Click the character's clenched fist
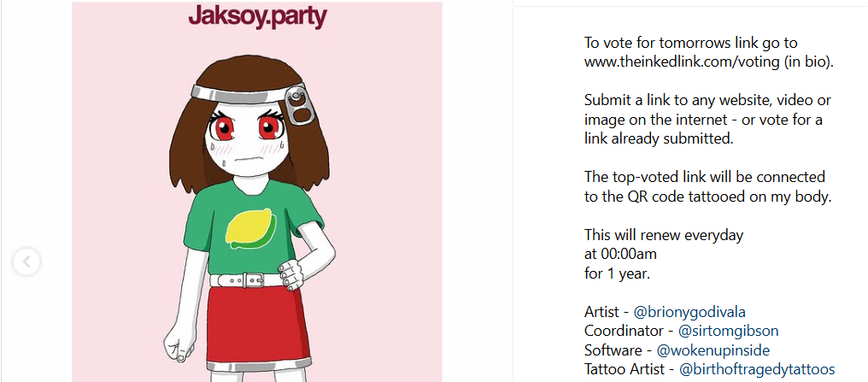The height and width of the screenshot is (382, 868). (x=178, y=346)
